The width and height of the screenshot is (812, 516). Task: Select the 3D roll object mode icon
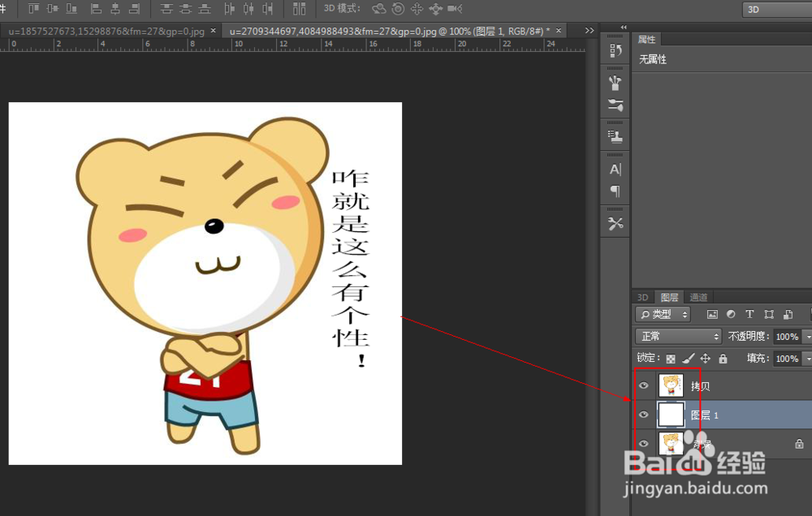point(398,9)
